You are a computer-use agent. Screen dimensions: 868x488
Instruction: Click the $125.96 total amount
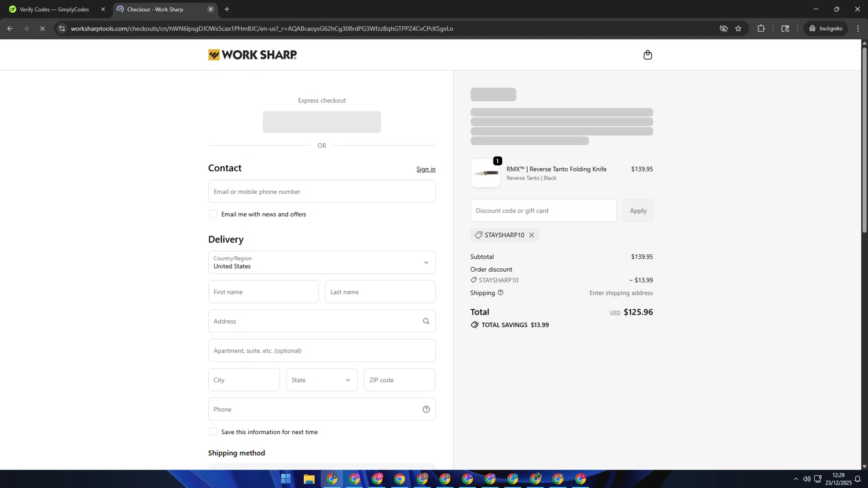[638, 312]
